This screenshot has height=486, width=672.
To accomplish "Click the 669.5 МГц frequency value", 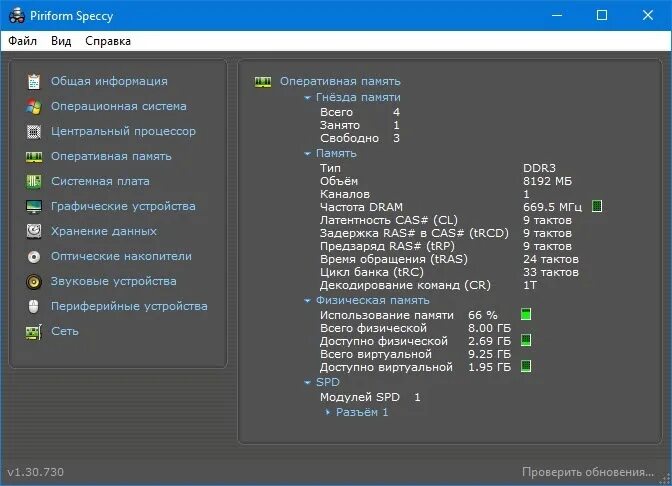I will coord(552,207).
